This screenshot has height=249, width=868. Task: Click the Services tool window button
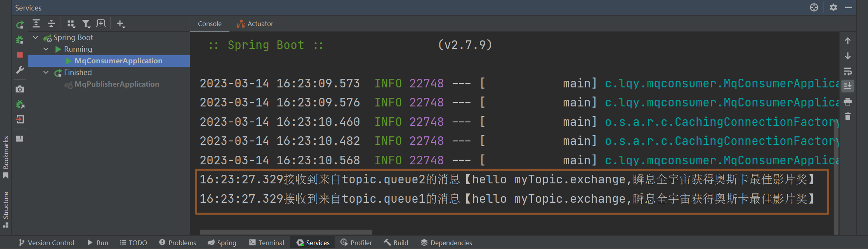pyautogui.click(x=313, y=242)
